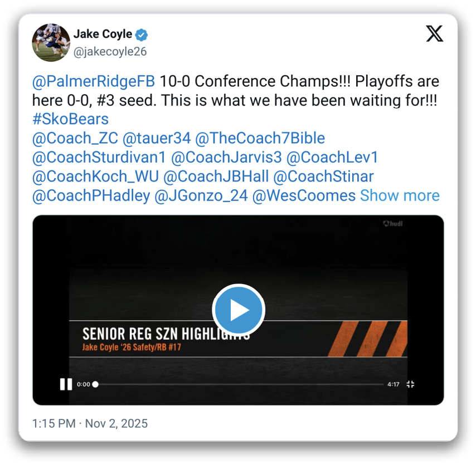
Task: Exit fullscreen using the minimize icon
Action: pos(410,384)
